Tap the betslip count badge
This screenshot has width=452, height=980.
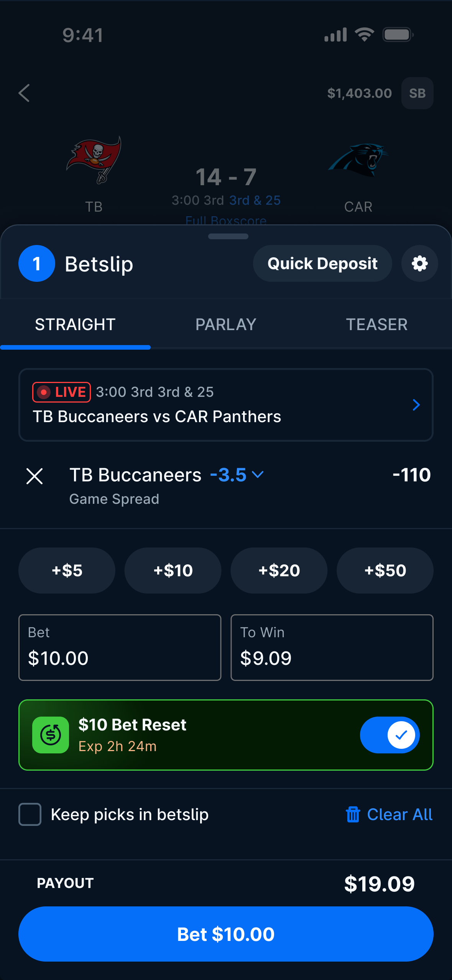coord(37,264)
